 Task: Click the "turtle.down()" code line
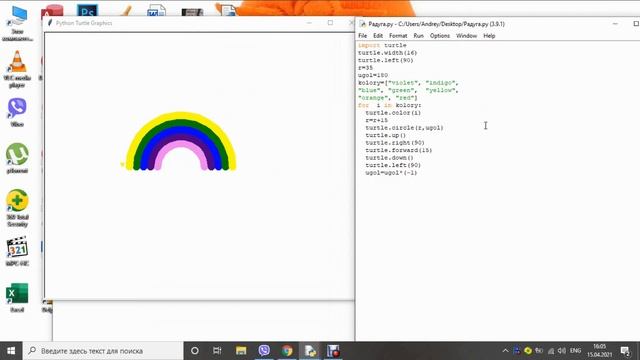[389, 158]
